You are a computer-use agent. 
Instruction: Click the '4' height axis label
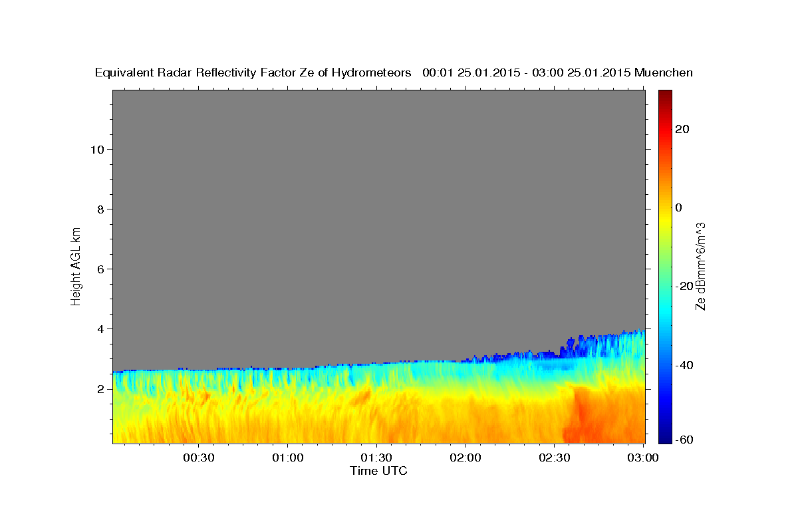click(101, 329)
